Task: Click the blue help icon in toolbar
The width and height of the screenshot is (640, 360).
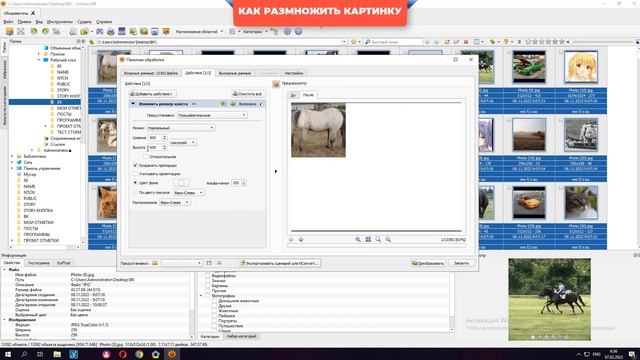Action: coord(298,31)
